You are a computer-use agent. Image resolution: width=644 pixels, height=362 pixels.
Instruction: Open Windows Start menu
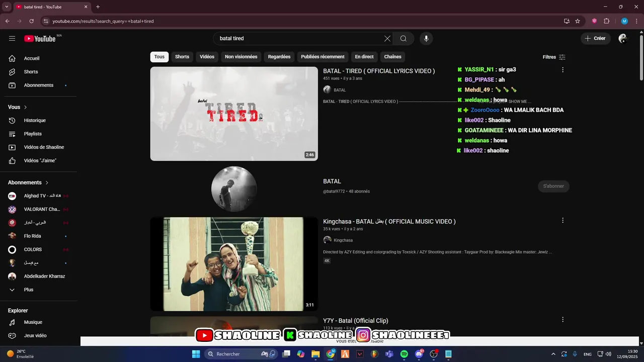tap(196, 354)
